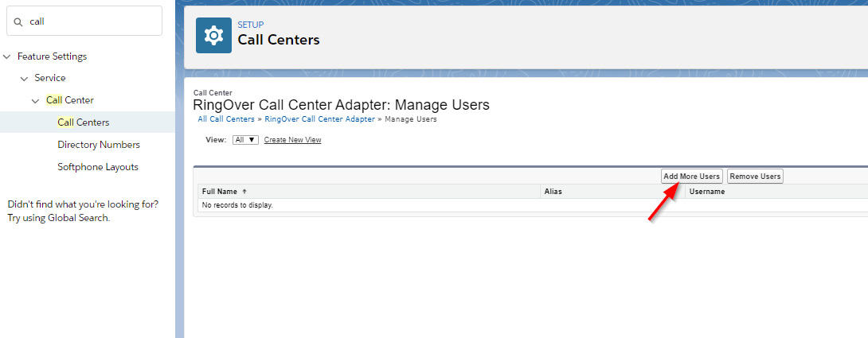868x338 pixels.
Task: Go to All Call Centers breadcrumb
Action: tap(226, 119)
